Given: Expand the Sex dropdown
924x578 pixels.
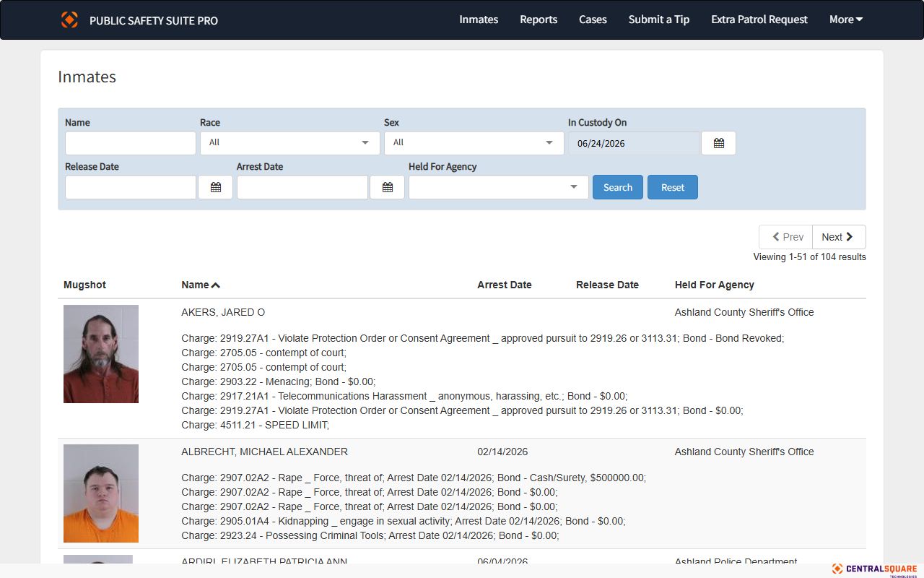Looking at the screenshot, I should pos(474,143).
